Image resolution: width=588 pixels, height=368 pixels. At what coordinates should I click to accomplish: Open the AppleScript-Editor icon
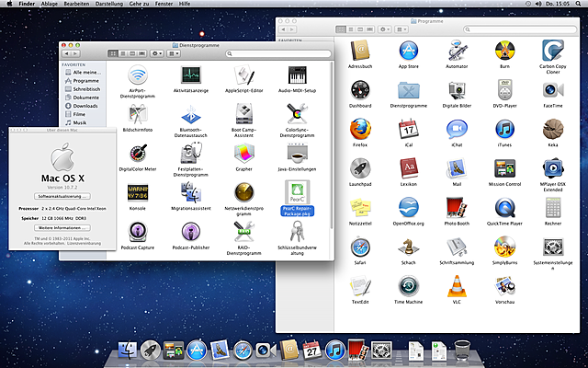pos(244,75)
